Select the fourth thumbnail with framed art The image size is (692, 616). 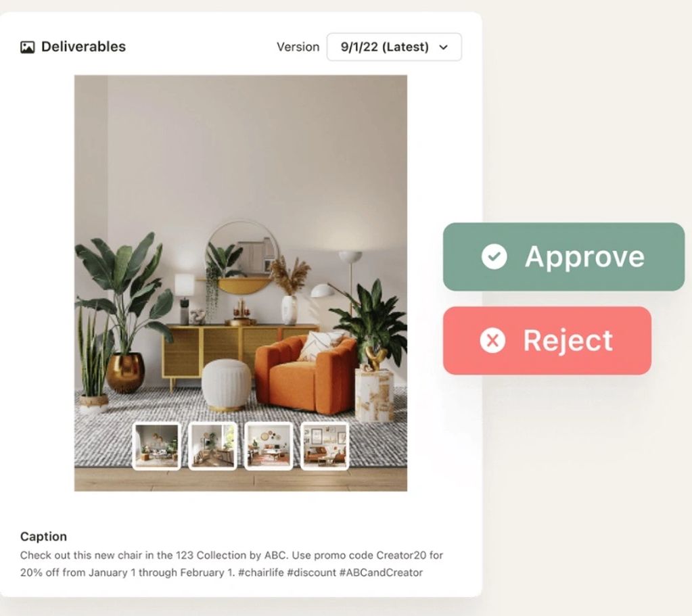pyautogui.click(x=325, y=446)
